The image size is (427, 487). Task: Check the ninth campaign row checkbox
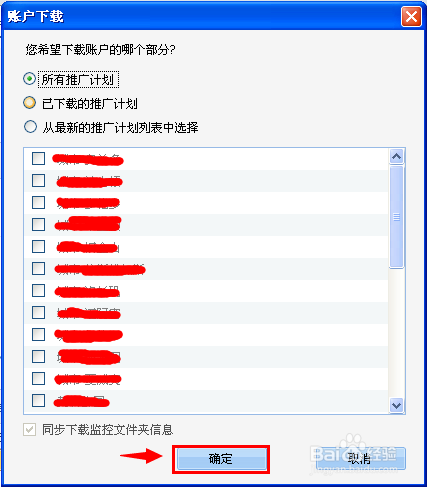38,334
